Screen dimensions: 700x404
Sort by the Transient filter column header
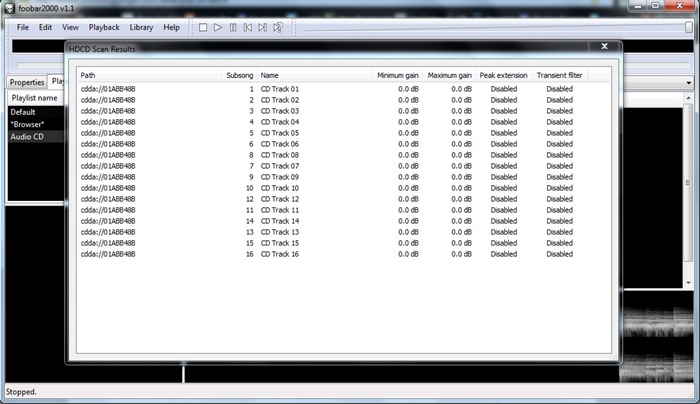point(560,75)
